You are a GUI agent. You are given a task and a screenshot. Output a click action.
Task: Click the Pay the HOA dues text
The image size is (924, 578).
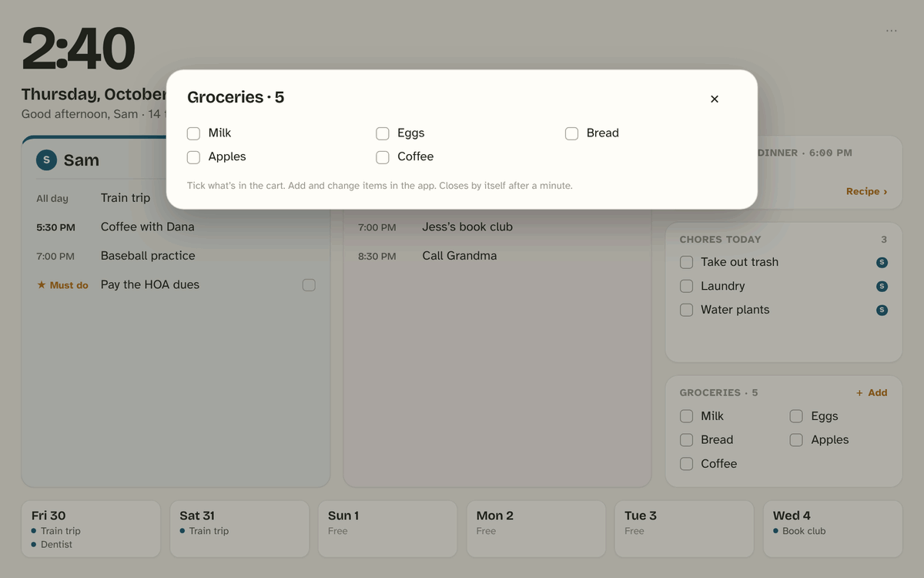[x=150, y=285]
